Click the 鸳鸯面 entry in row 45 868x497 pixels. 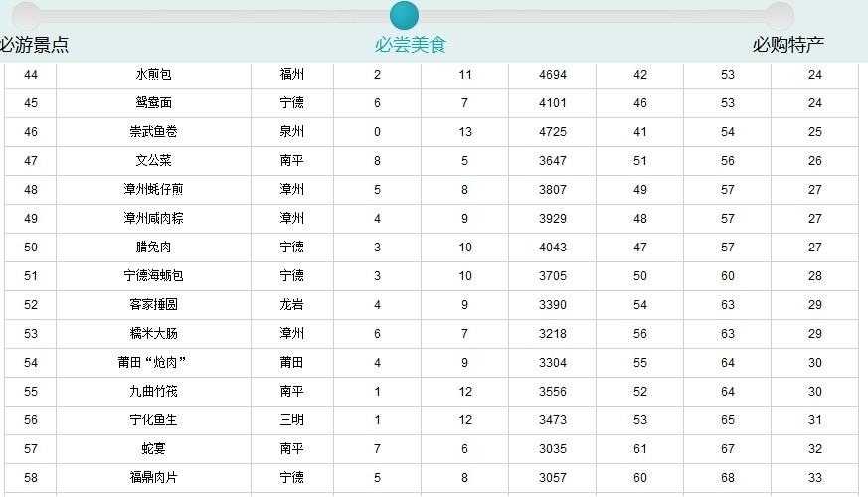point(153,103)
